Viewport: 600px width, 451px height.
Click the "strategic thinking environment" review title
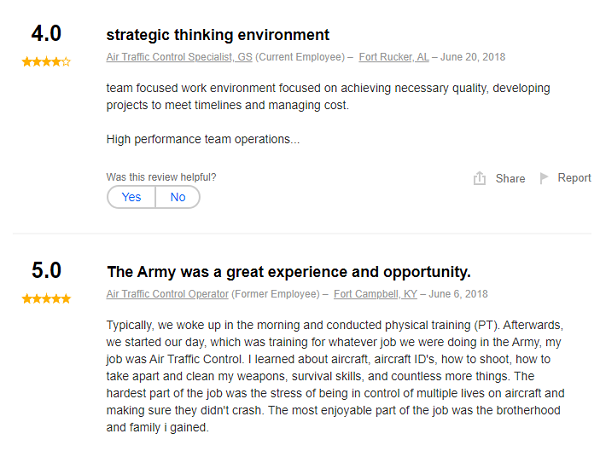(217, 36)
